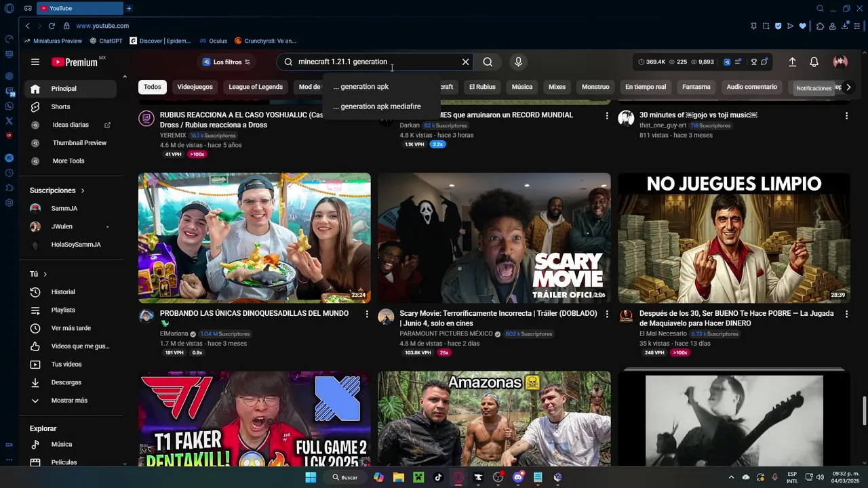Viewport: 868px width, 488px height.
Task: Select the En tiempo real chip
Action: click(x=646, y=87)
